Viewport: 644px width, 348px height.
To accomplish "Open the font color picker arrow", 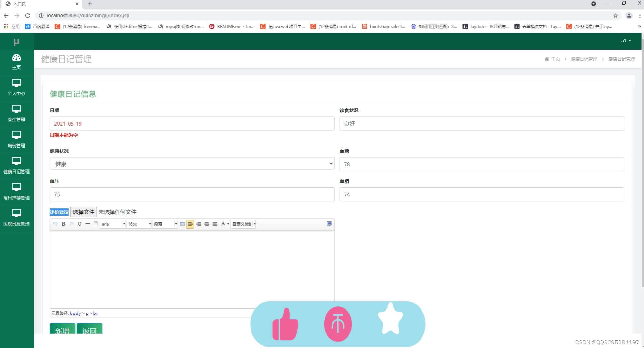I will [x=228, y=224].
